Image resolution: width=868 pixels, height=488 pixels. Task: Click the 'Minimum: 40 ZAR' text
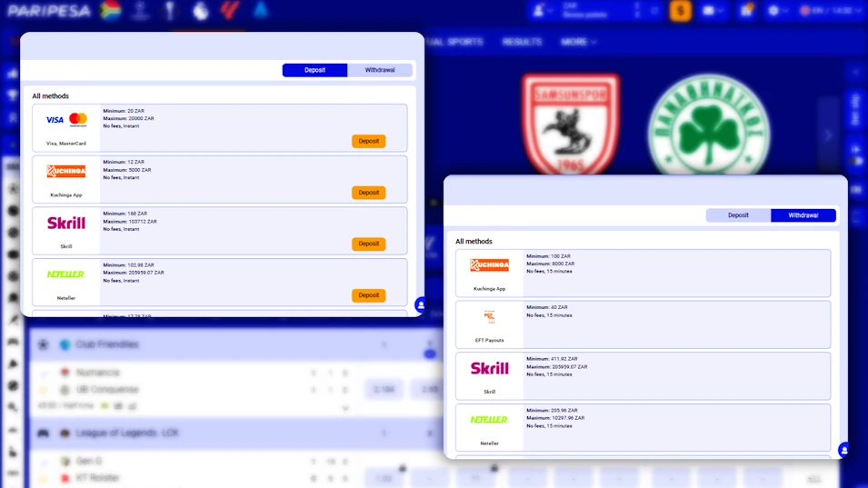click(547, 307)
